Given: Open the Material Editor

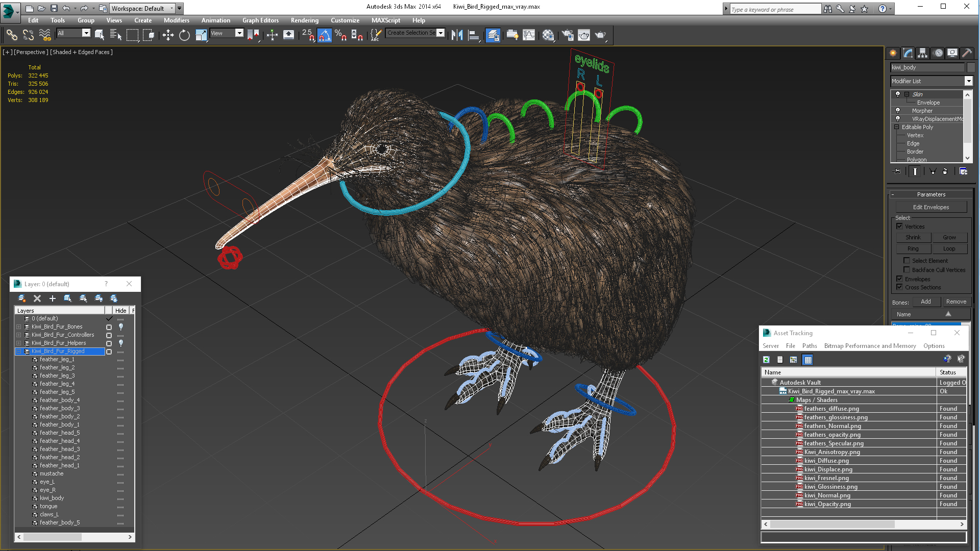Looking at the screenshot, I should click(548, 35).
